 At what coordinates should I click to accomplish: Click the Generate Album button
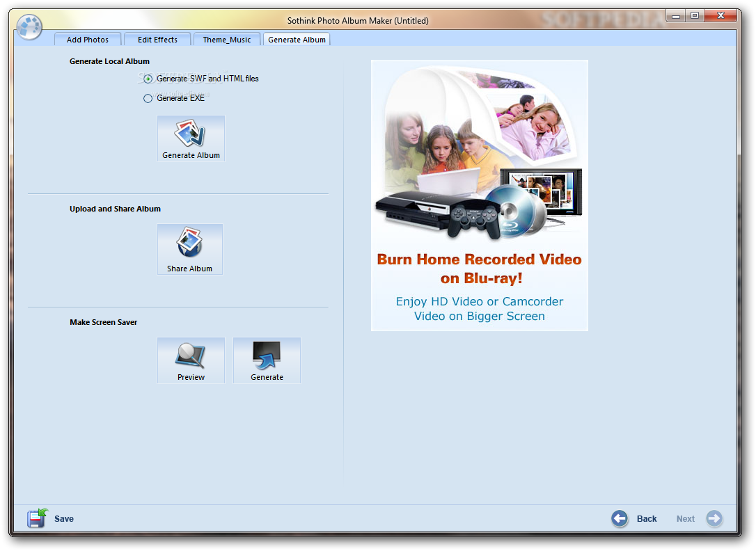(191, 138)
